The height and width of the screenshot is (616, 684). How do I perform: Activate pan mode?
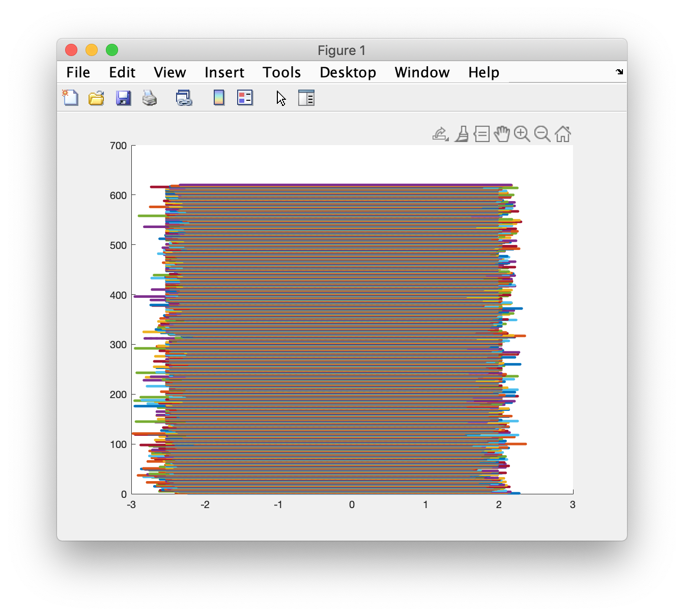point(502,134)
